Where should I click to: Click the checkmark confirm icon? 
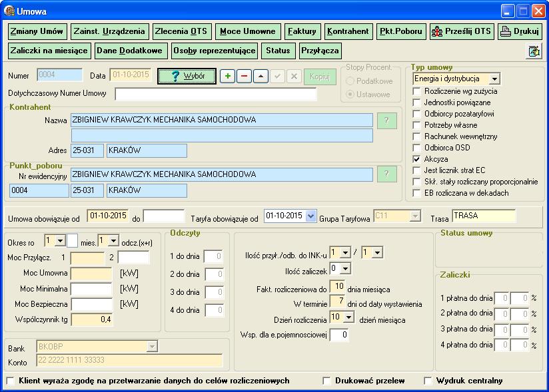point(277,77)
